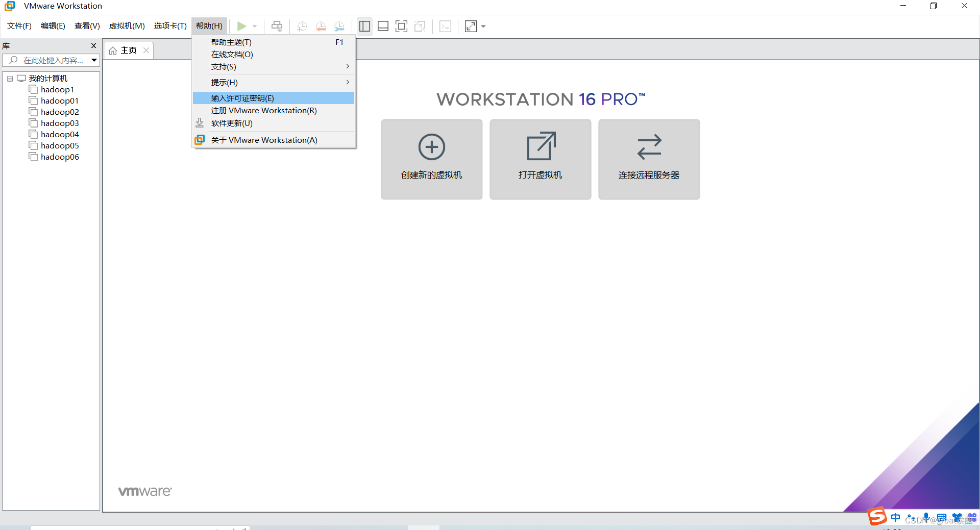Select the hadoop03 virtual machine
Image resolution: width=980 pixels, height=530 pixels.
60,123
